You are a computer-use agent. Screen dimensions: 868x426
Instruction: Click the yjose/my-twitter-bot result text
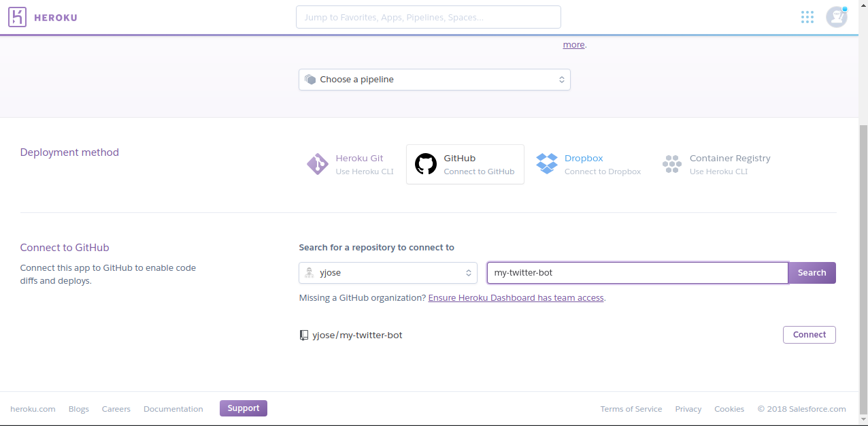pyautogui.click(x=357, y=335)
